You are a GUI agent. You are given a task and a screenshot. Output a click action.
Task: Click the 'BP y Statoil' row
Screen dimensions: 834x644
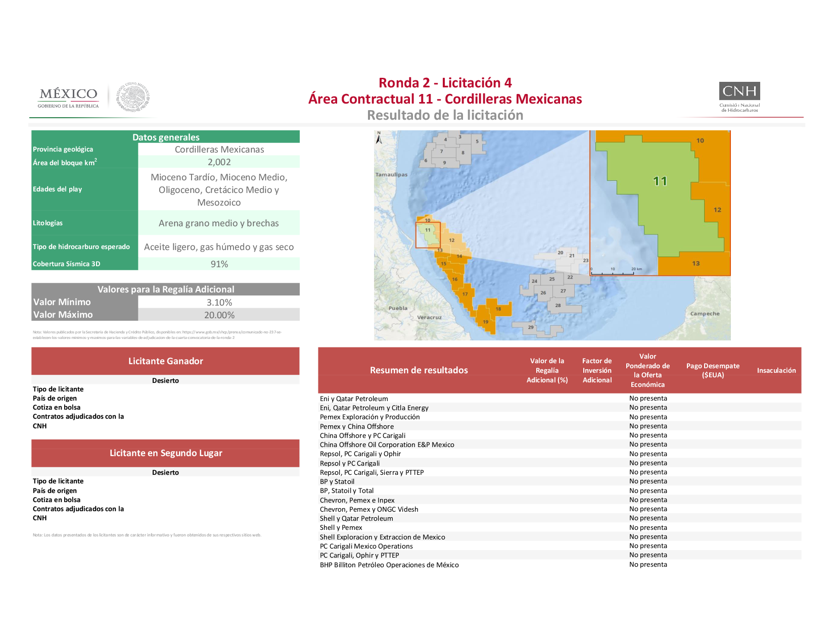pyautogui.click(x=560, y=481)
